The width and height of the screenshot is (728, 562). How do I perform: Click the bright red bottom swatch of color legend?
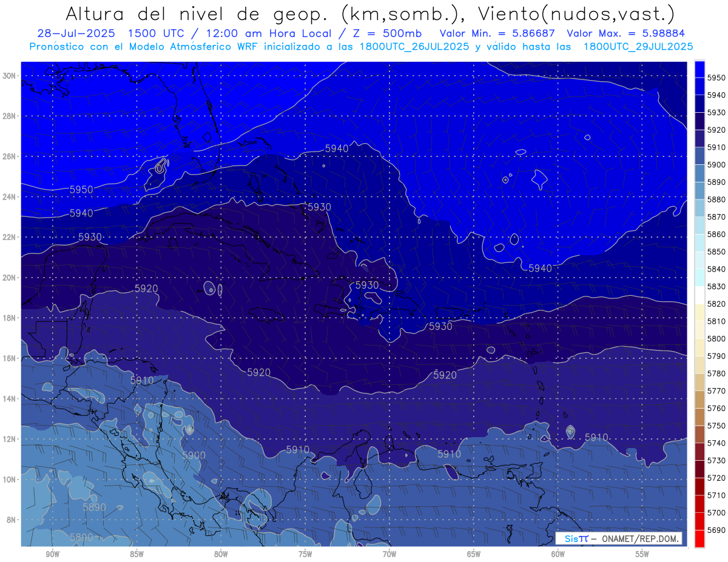pyautogui.click(x=699, y=538)
